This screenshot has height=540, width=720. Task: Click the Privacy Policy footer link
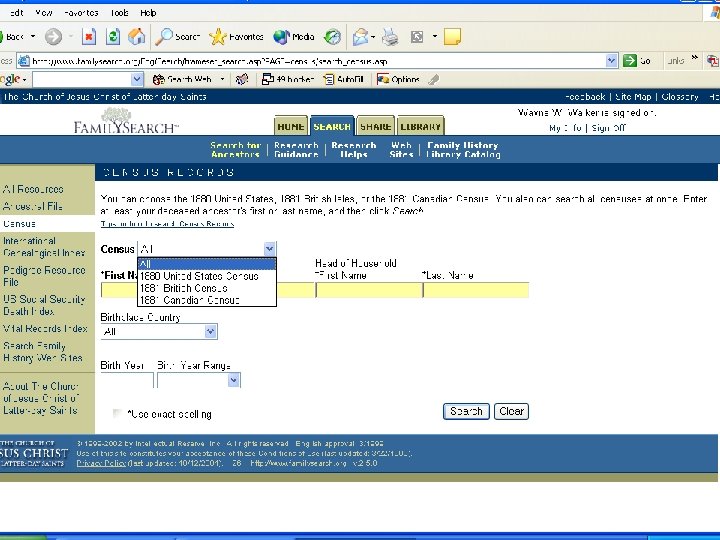click(x=101, y=463)
